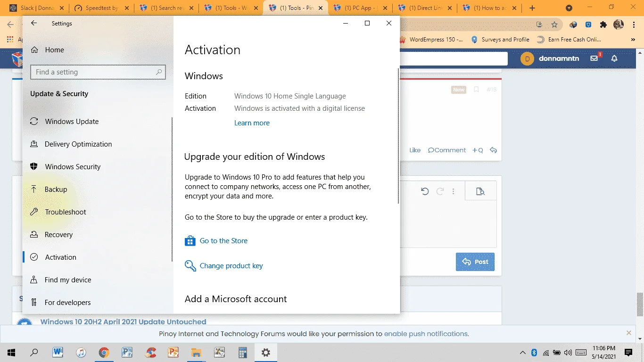Open Chrome extensions puzzle menu

(x=603, y=25)
